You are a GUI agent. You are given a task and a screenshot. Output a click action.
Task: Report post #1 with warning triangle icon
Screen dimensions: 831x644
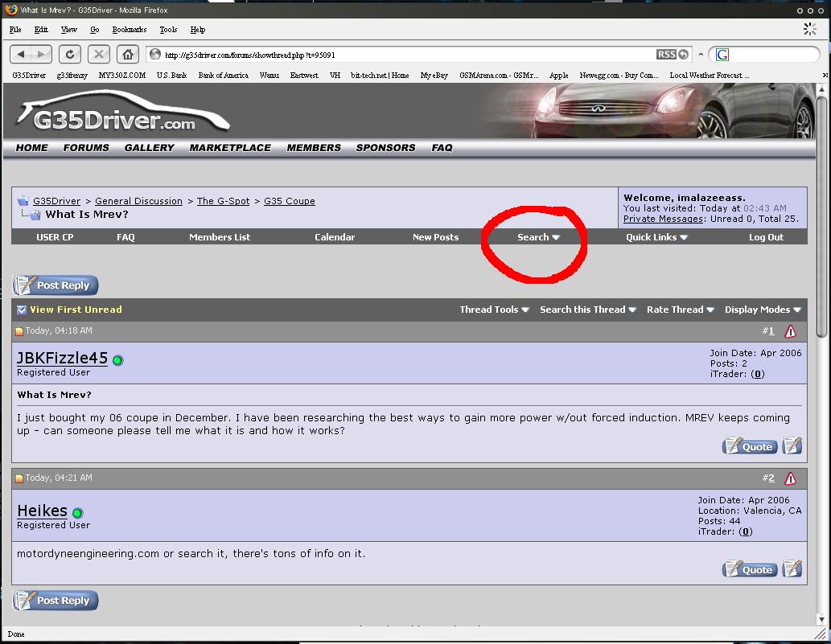pyautogui.click(x=790, y=331)
